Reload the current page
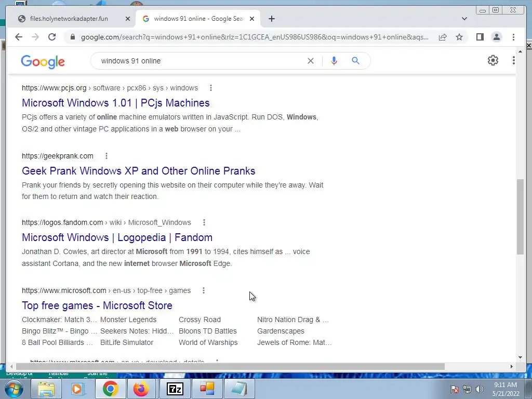532x399 pixels. [52, 37]
